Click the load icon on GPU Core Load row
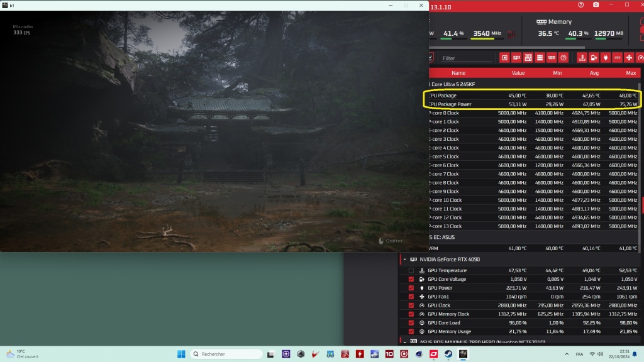This screenshot has height=362, width=644. click(422, 322)
